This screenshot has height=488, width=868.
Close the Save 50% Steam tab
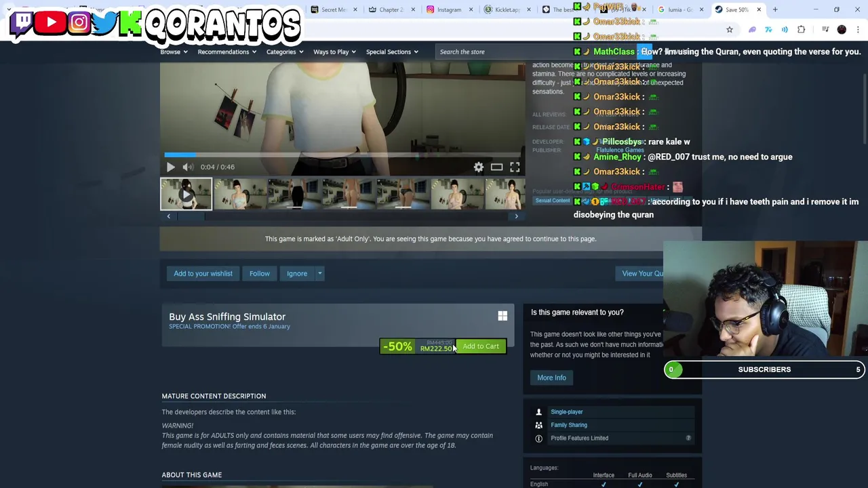click(759, 9)
